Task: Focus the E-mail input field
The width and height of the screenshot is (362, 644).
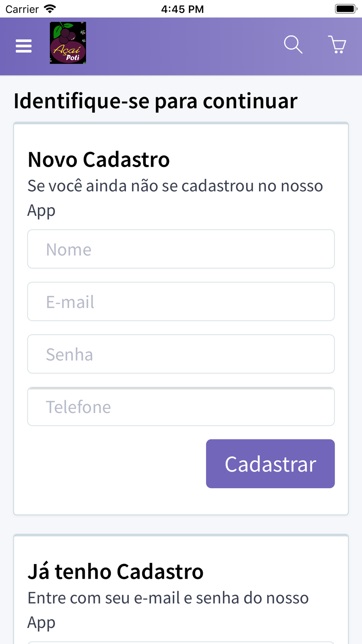Action: point(181,302)
